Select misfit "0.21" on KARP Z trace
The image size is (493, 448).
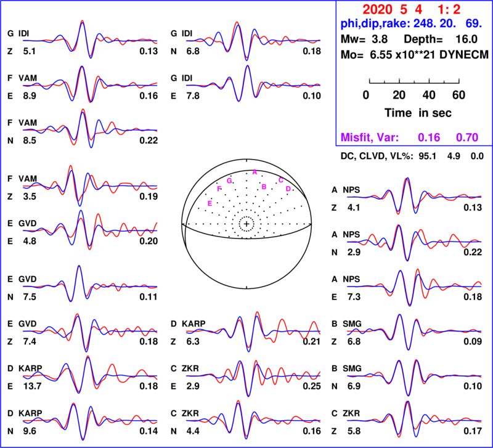312,341
